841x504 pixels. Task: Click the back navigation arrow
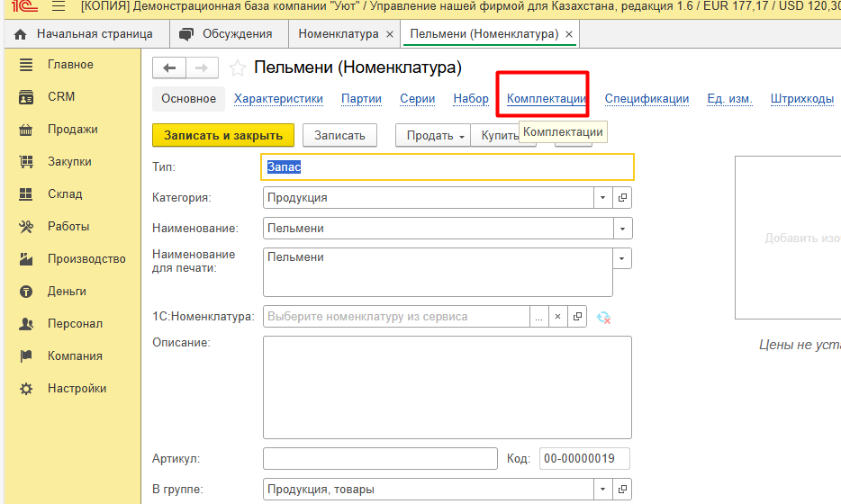point(169,68)
